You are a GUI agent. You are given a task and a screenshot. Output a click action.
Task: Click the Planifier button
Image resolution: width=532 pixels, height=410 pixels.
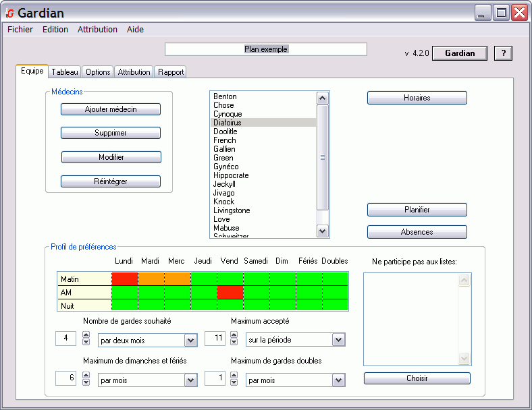[x=417, y=210]
